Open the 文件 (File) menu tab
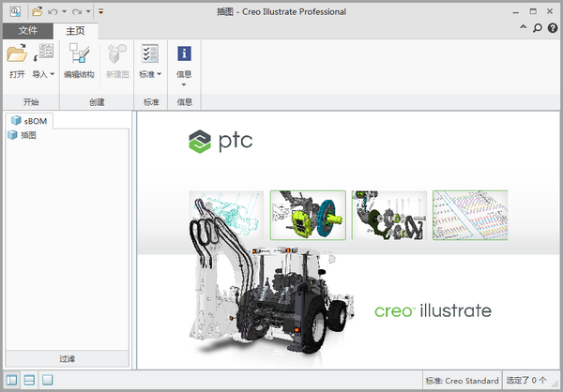The image size is (563, 392). 27,31
